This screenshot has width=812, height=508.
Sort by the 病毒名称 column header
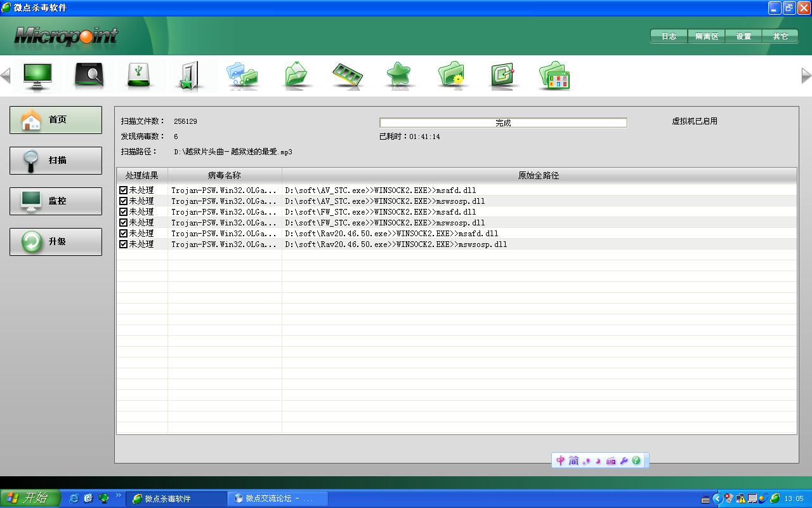[x=225, y=175]
